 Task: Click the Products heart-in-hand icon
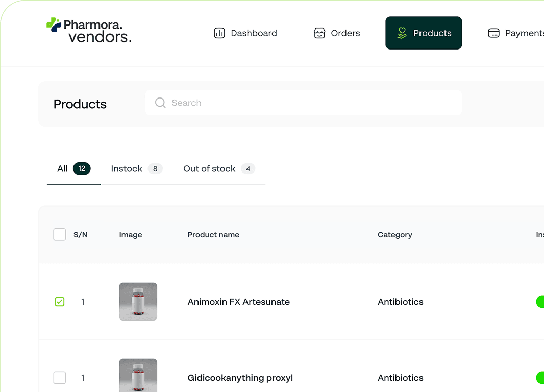coord(402,33)
